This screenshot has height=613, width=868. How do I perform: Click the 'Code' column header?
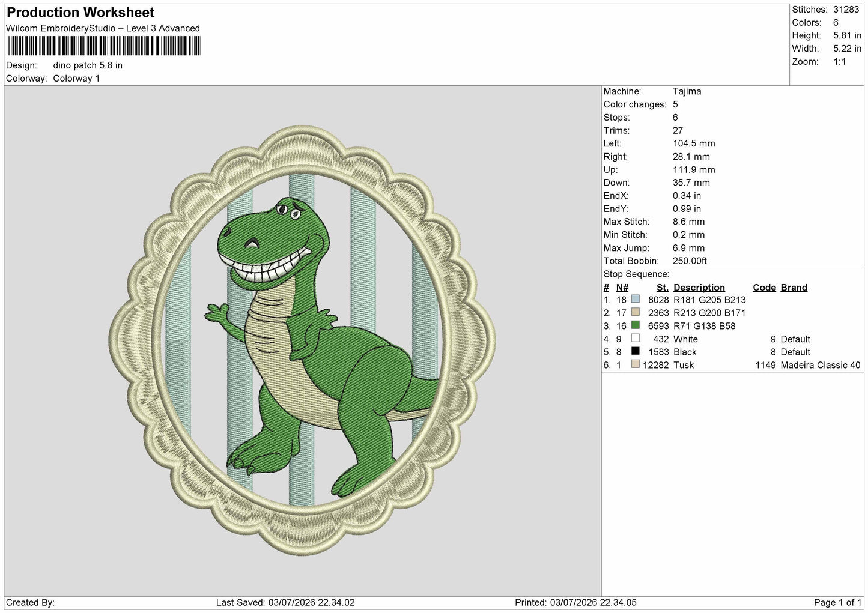[764, 288]
